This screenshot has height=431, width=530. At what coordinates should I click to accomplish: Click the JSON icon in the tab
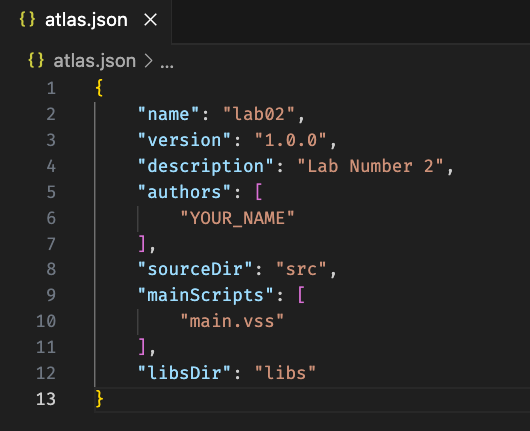point(27,19)
